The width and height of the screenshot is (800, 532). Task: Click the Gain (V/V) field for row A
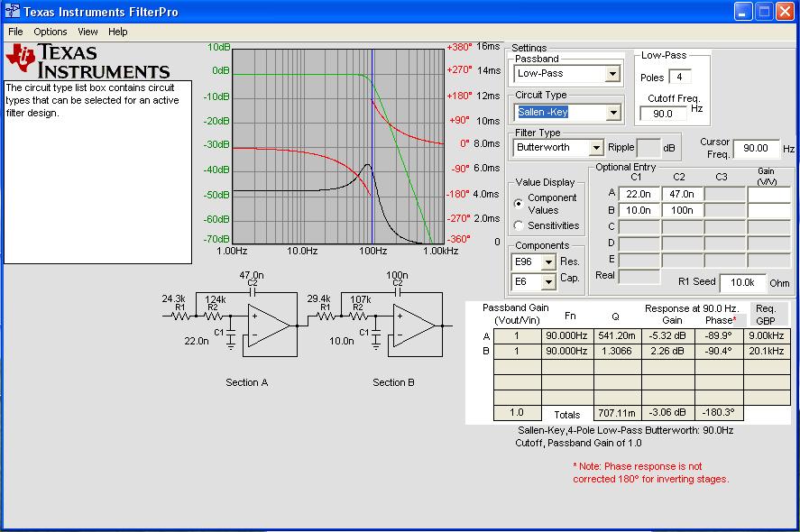click(x=768, y=194)
